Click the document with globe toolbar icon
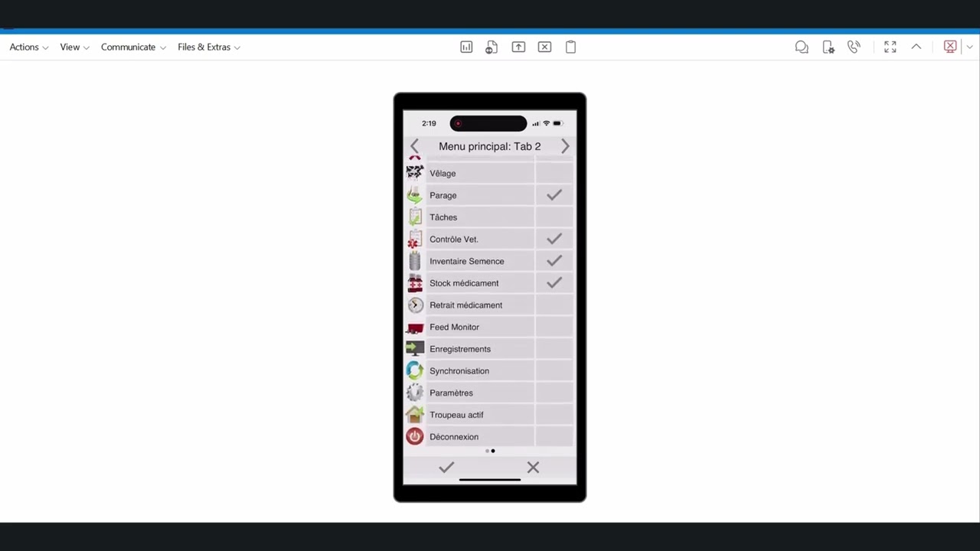Image resolution: width=980 pixels, height=551 pixels. pos(492,47)
